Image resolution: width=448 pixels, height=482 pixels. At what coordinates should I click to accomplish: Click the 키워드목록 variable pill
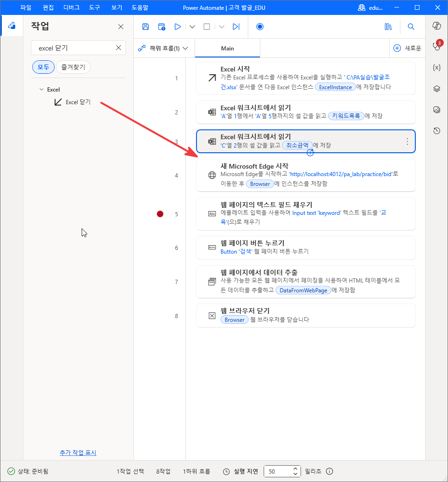pyautogui.click(x=346, y=116)
